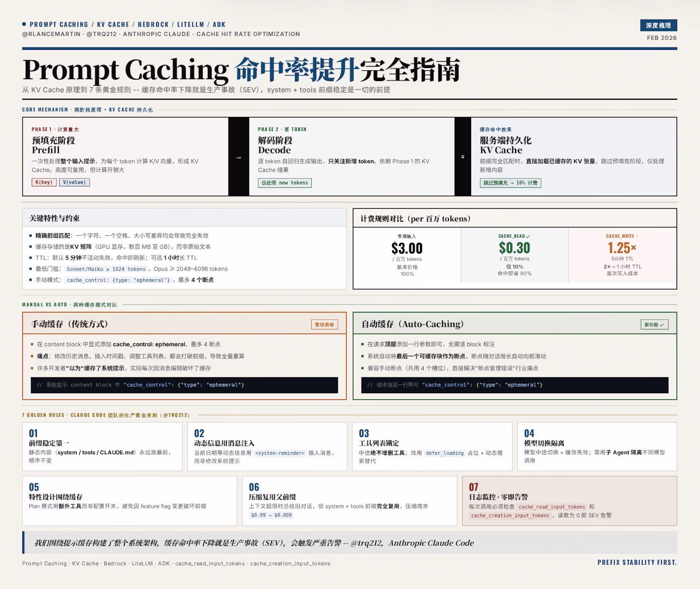Click rule 02 动态信息用消息注入 title
Screen dimensions: 700x589
coord(224,443)
